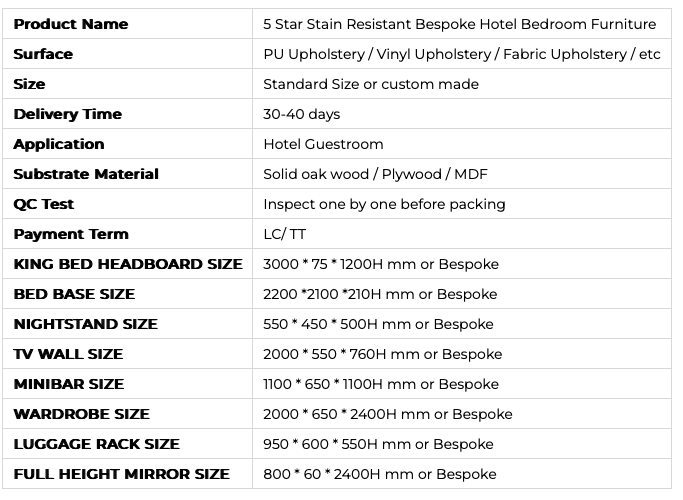Click the 'FULL HEIGHT MIRROR SIZE' label

(121, 474)
